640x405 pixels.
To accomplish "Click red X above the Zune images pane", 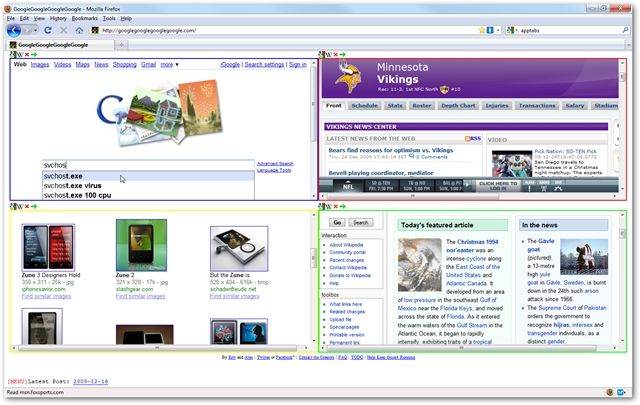I will tap(27, 206).
